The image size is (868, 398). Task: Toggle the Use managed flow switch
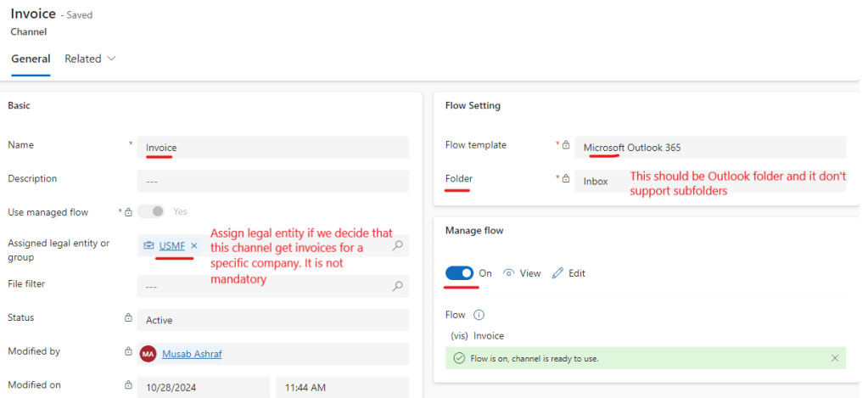coord(153,211)
